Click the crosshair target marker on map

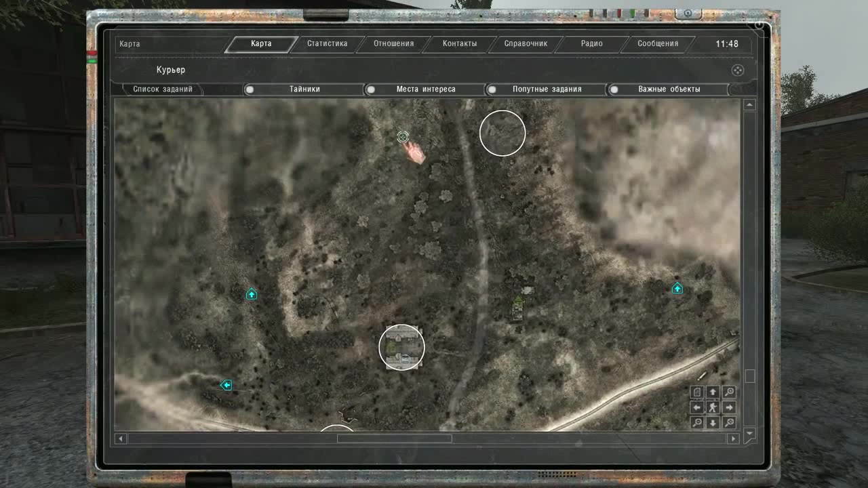coord(403,138)
